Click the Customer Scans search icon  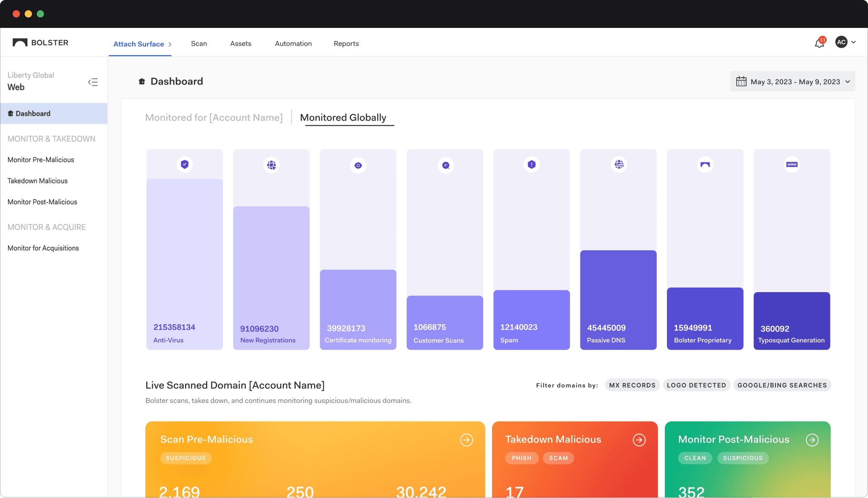[446, 165]
